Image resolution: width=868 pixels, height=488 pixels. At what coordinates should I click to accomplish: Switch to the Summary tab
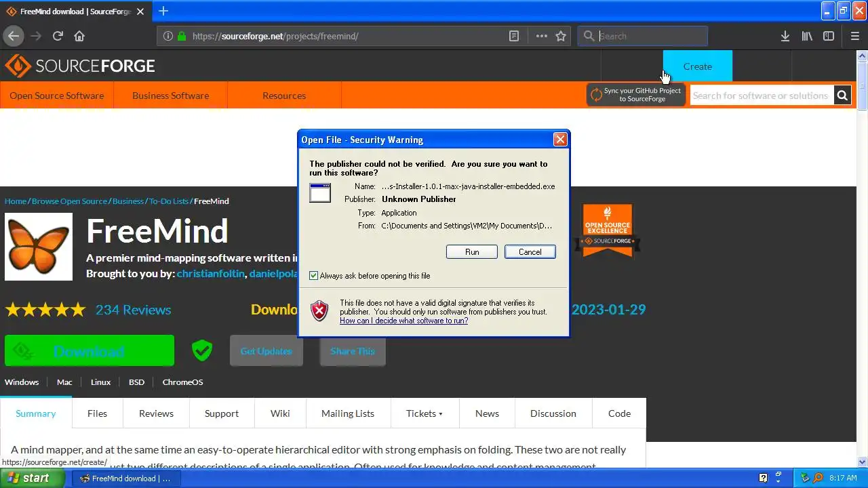[x=36, y=413]
